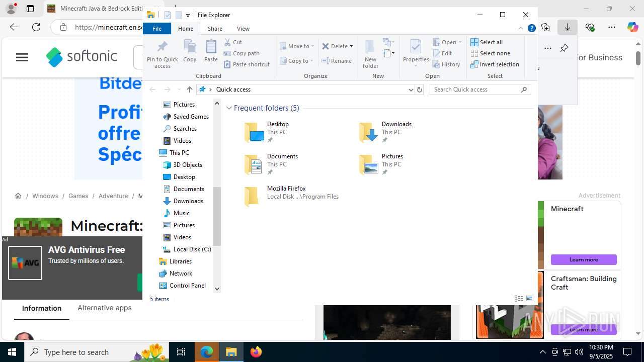Click the browser Back arrow
The width and height of the screenshot is (644, 362).
(14, 27)
